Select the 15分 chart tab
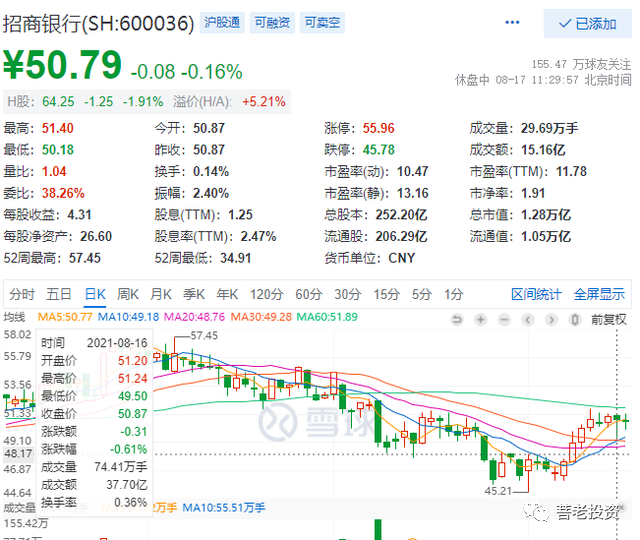 pos(387,294)
